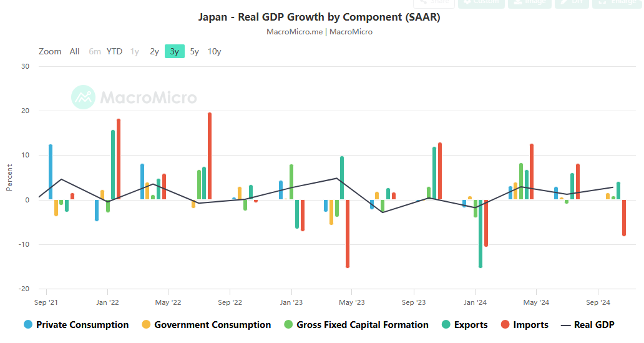
Task: Select the All zoom range
Action: tap(75, 51)
